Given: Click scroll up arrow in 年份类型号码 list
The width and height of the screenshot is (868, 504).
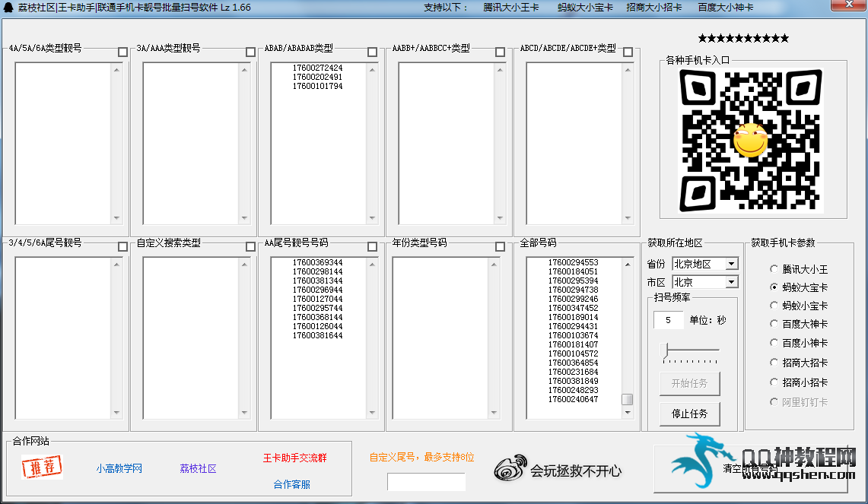Looking at the screenshot, I should point(494,265).
